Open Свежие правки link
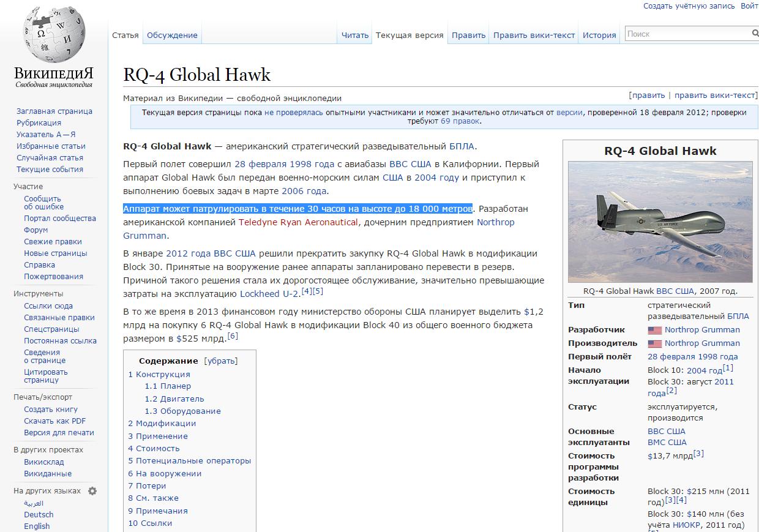This screenshot has height=532, width=759. [53, 242]
